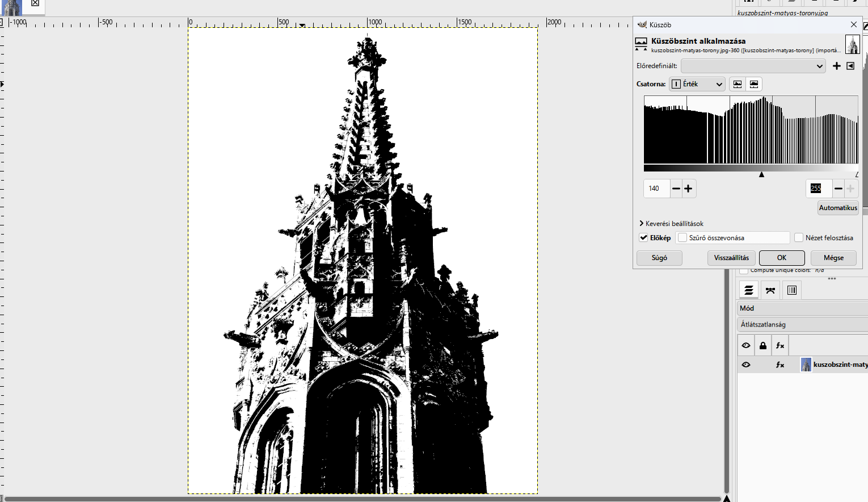This screenshot has height=502, width=868.
Task: Click the layer thumbnail of kuszobszint layer
Action: (x=806, y=365)
